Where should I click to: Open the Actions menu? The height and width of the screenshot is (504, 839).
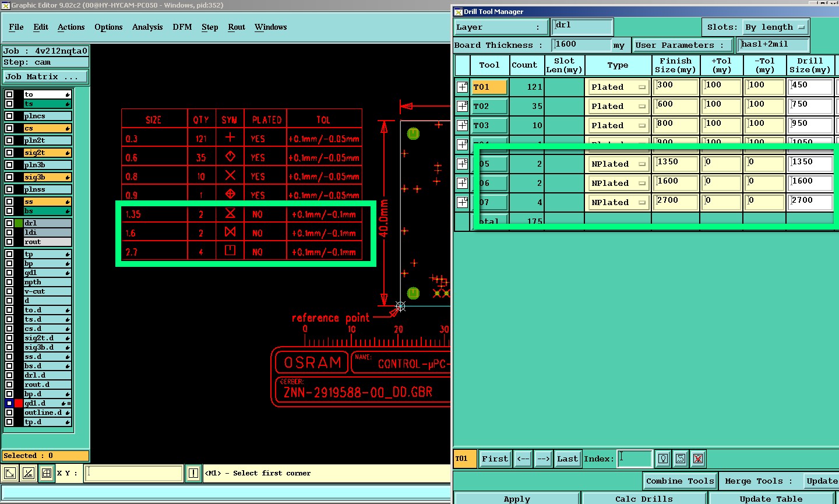point(71,27)
